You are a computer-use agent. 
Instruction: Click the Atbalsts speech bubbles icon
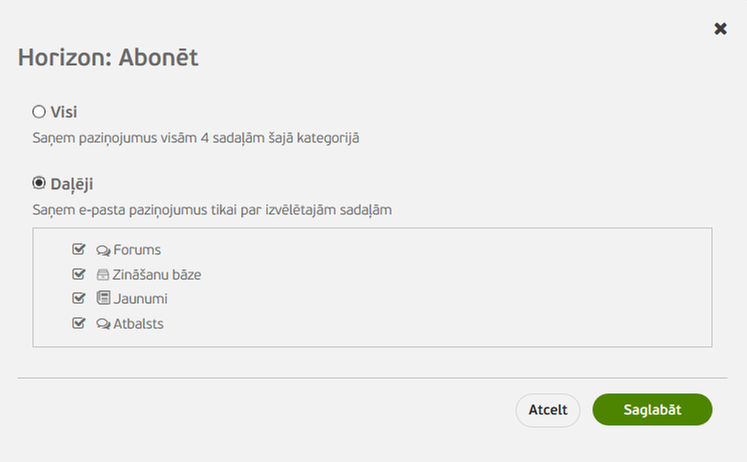pyautogui.click(x=103, y=324)
